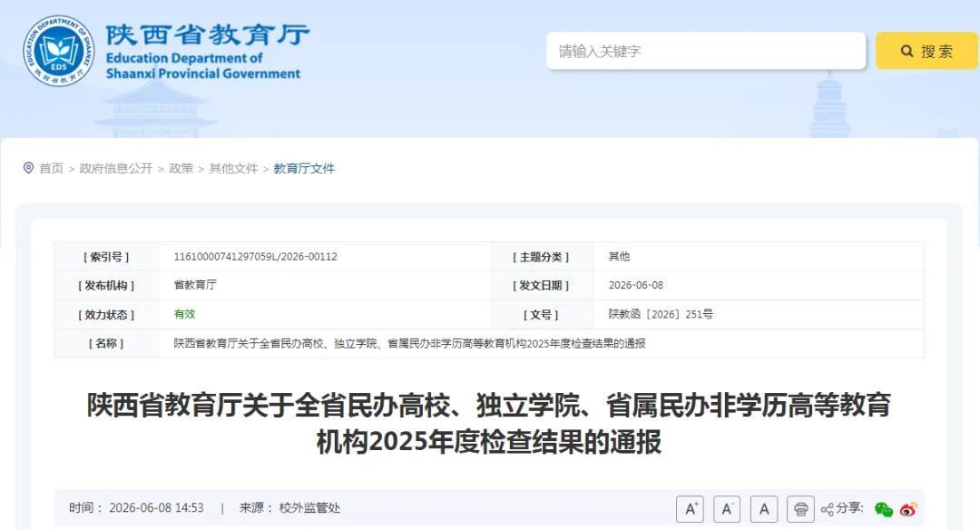This screenshot has width=980, height=530.
Task: Click the 发布机构 field label
Action: [106, 286]
